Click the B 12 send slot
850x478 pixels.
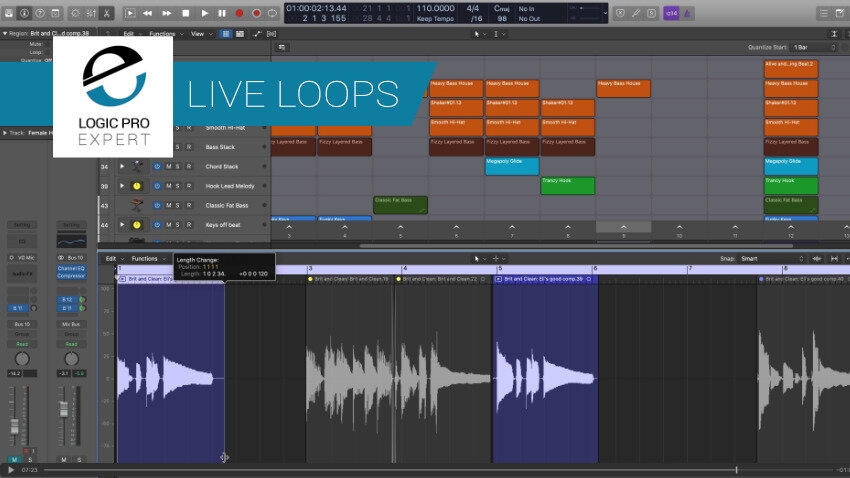pos(67,299)
